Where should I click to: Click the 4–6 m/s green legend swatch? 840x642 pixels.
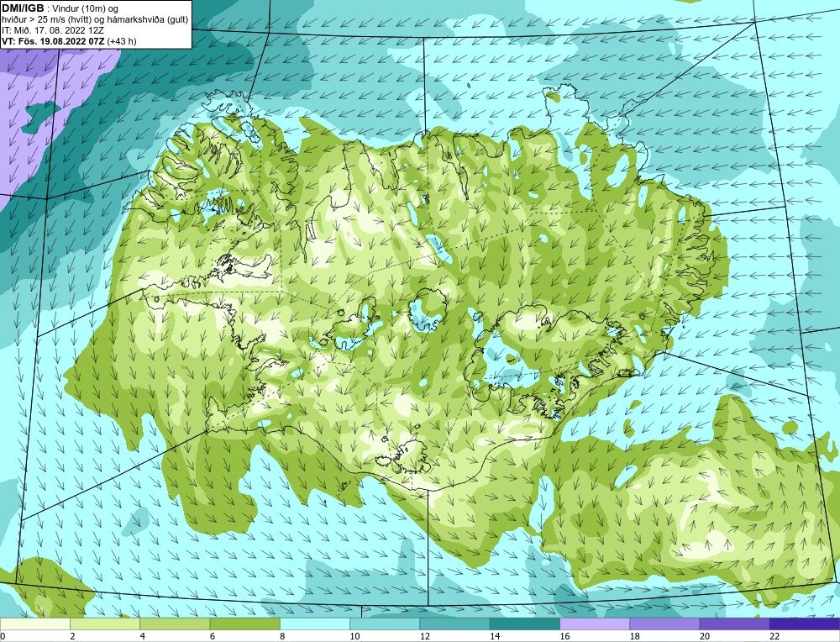(x=176, y=624)
